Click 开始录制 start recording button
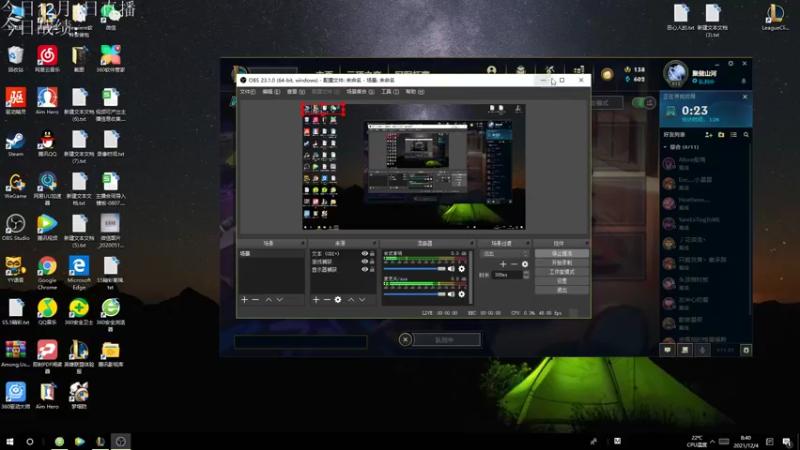Screen dimensions: 800x450 point(562,263)
